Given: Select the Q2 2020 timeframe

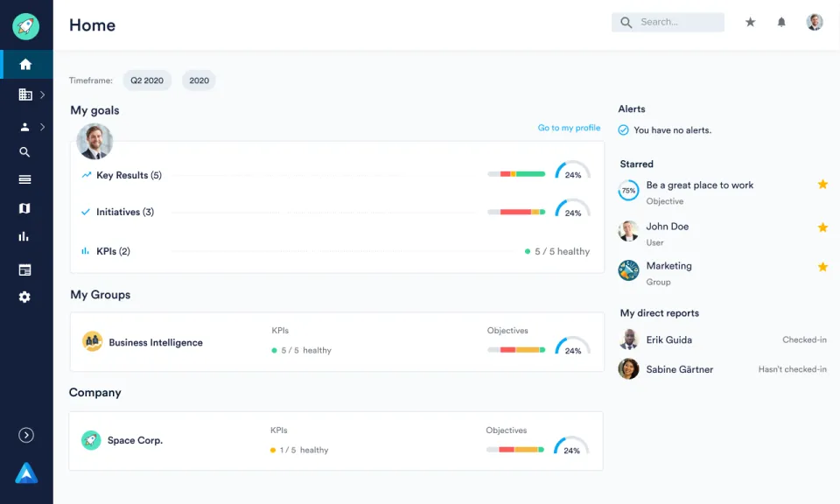Looking at the screenshot, I should pyautogui.click(x=147, y=80).
